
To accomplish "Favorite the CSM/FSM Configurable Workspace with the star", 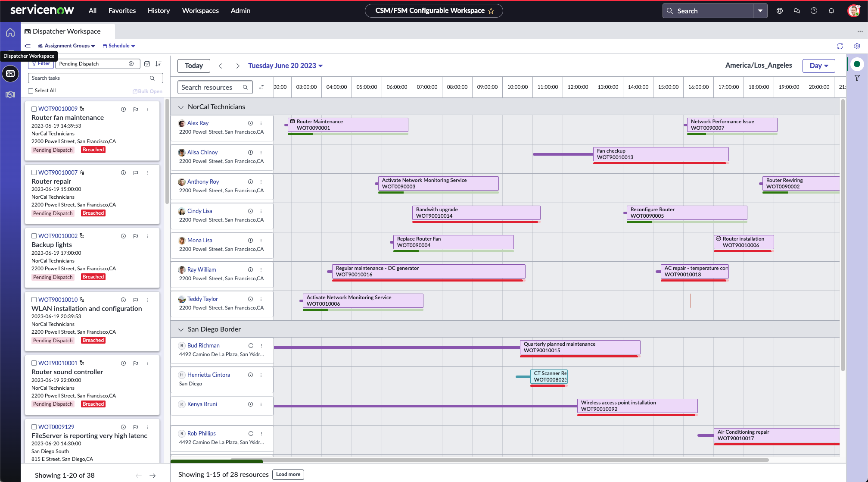I will tap(491, 11).
